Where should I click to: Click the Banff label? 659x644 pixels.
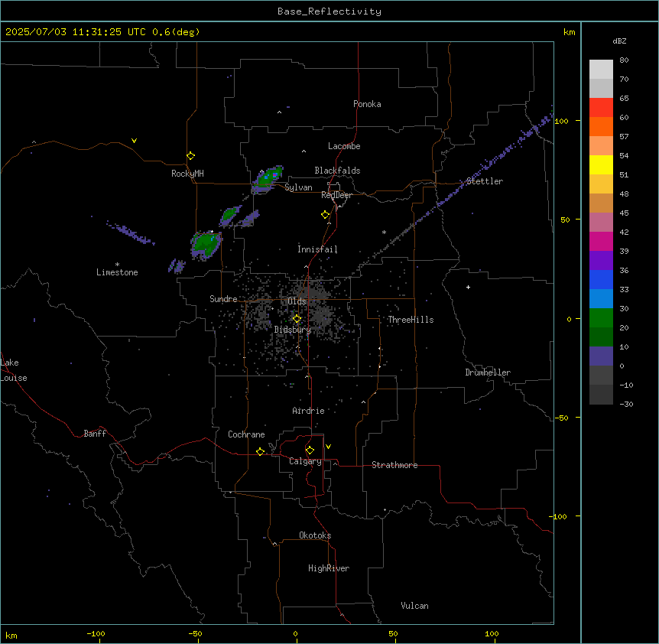coord(95,434)
